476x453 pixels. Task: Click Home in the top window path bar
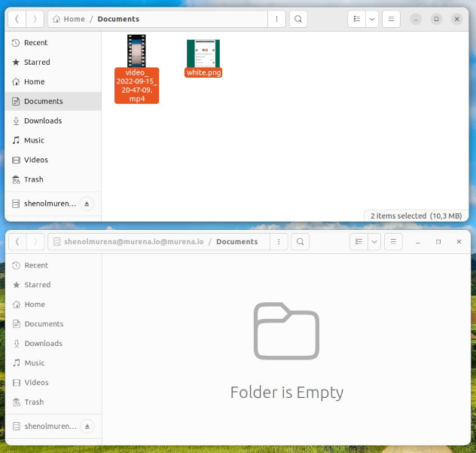point(69,19)
